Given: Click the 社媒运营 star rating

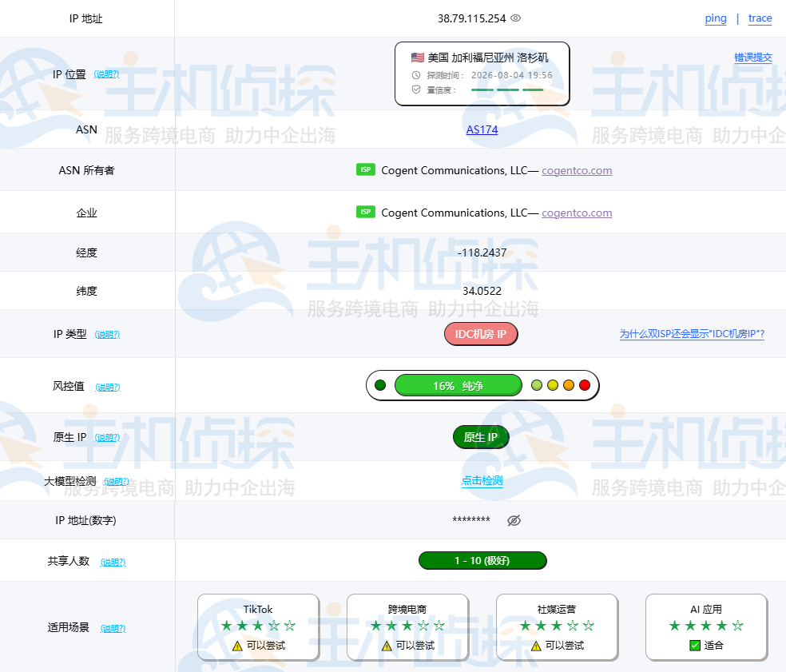Looking at the screenshot, I should 557,626.
